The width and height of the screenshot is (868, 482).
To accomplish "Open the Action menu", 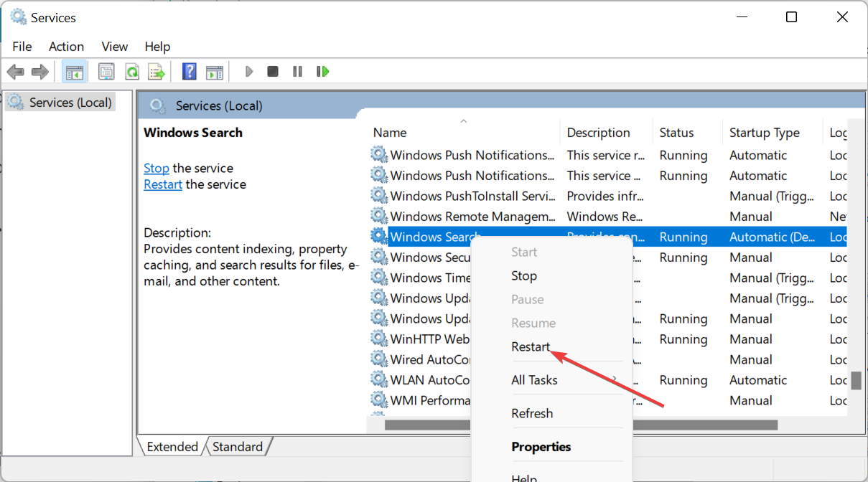I will pyautogui.click(x=66, y=47).
